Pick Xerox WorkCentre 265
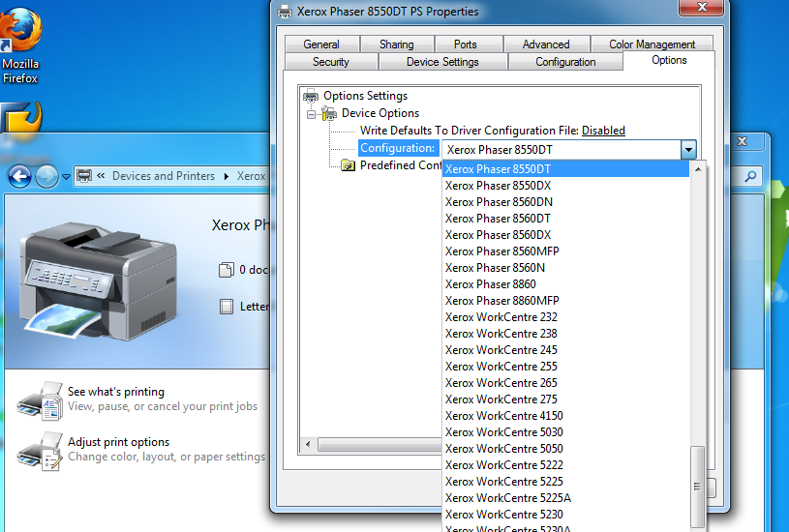 (x=565, y=383)
